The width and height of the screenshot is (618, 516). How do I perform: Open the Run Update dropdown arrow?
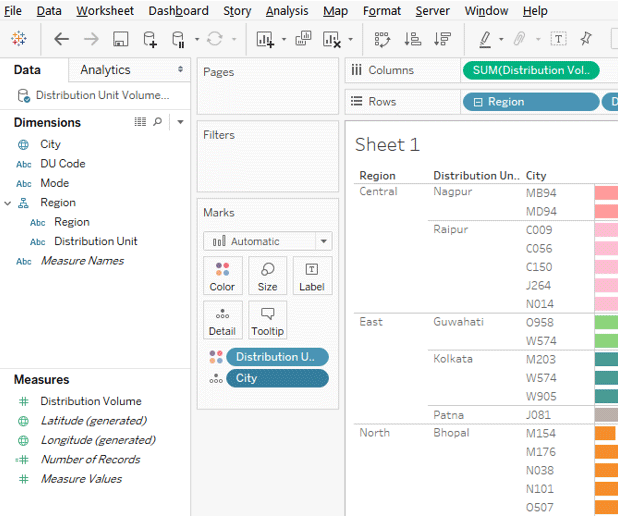pos(234,39)
